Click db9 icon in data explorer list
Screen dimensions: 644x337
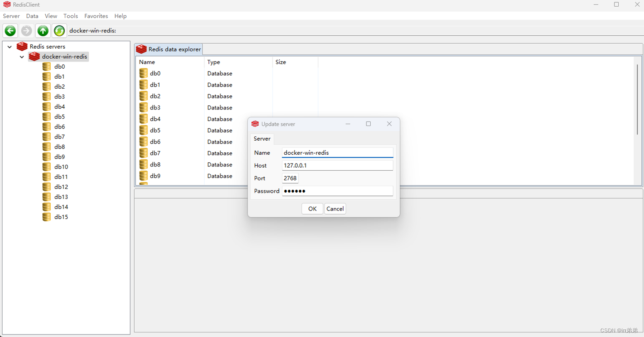pos(143,176)
